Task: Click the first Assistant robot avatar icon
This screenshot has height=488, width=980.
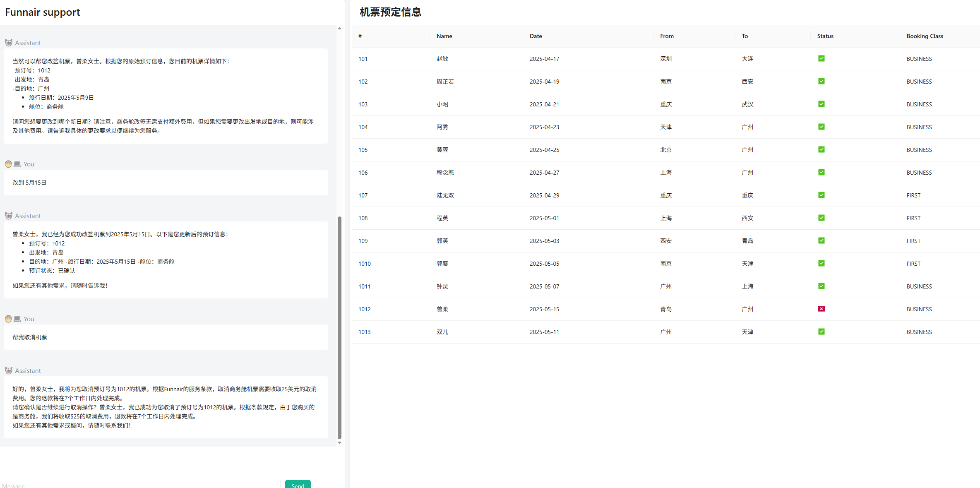Action: tap(9, 43)
